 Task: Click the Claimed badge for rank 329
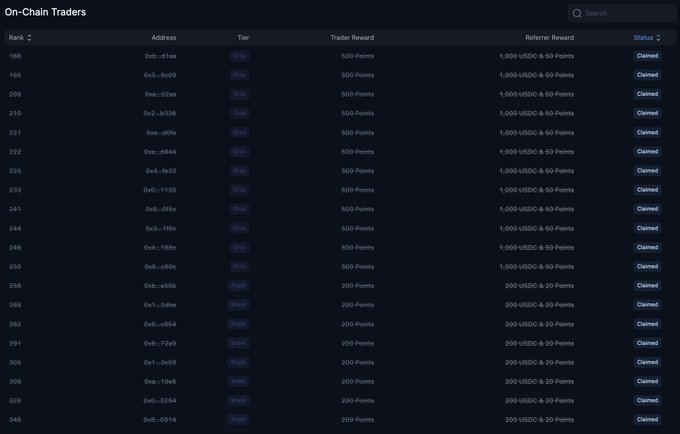coord(647,401)
